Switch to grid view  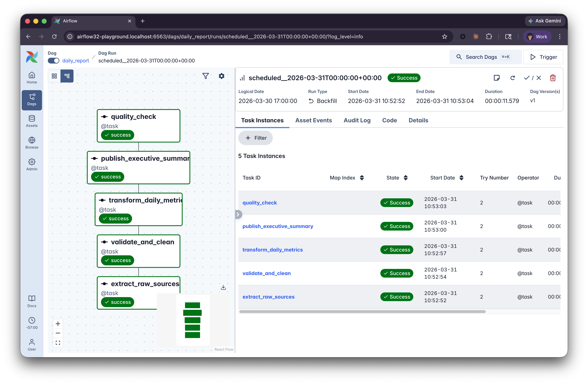[x=54, y=76]
